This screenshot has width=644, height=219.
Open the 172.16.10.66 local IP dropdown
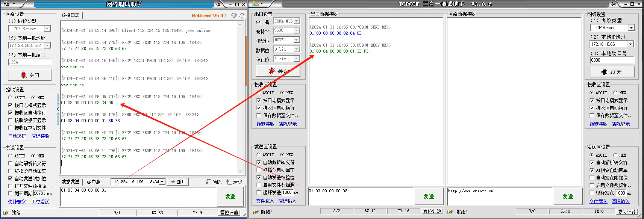[630, 44]
